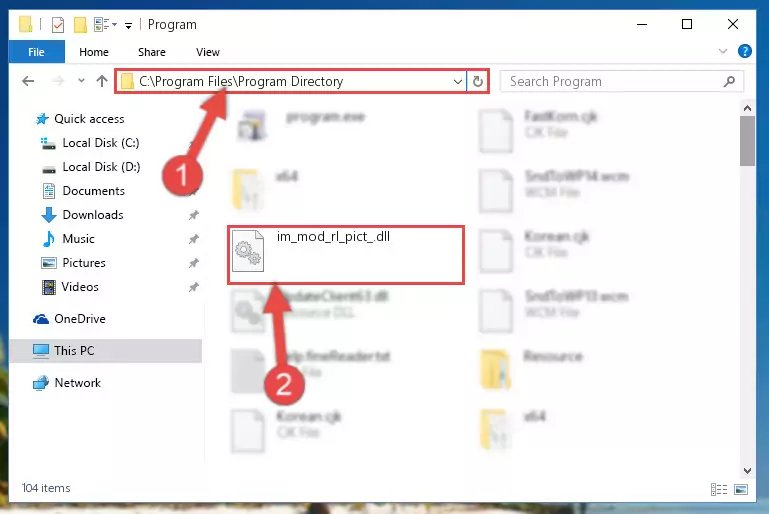Open Videos in the navigation pane
The image size is (769, 514).
coord(80,287)
